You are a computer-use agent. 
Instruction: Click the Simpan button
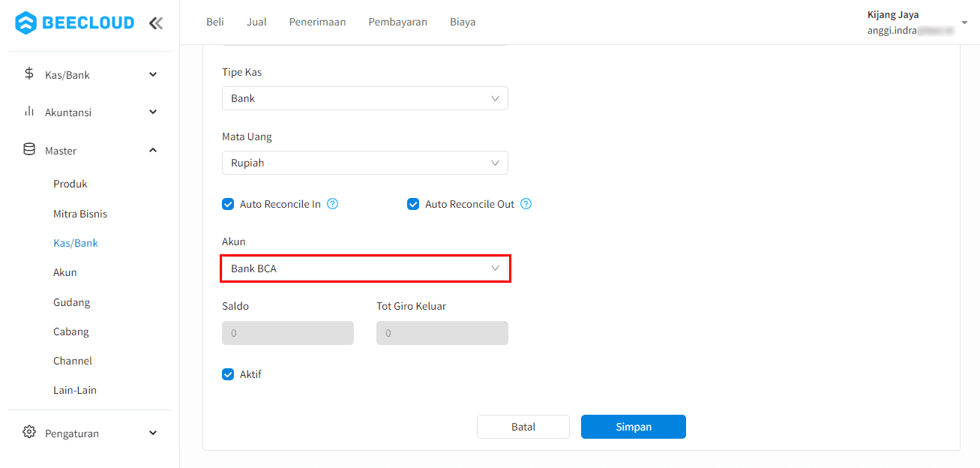click(x=633, y=427)
